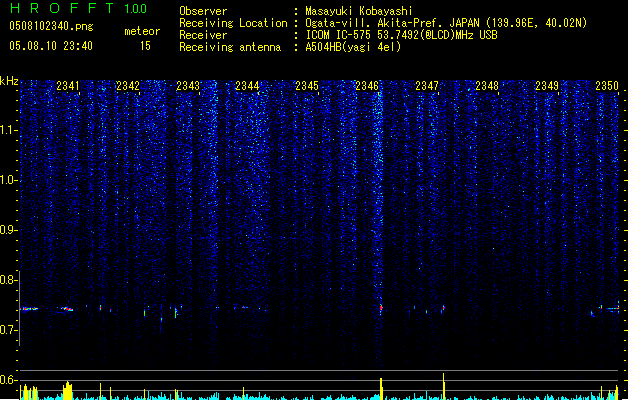Select the Ogata-vill. Akita-Pref. JAPAN location text
This screenshot has width=629, height=400.
[446, 23]
